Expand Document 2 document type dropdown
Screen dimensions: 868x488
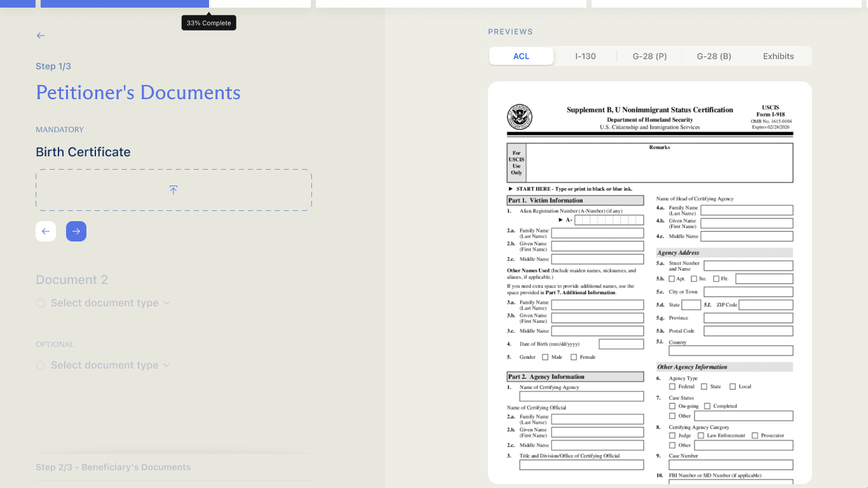click(x=111, y=303)
